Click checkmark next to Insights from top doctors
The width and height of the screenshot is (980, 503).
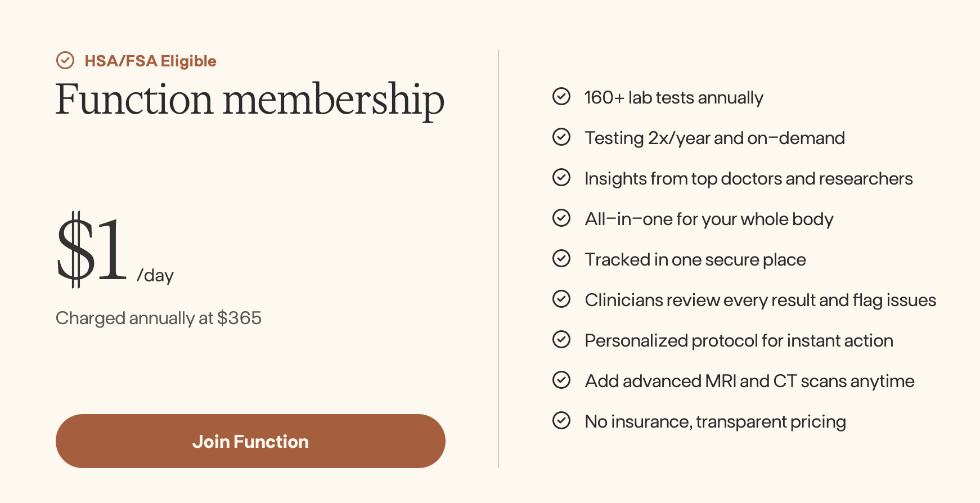click(561, 178)
